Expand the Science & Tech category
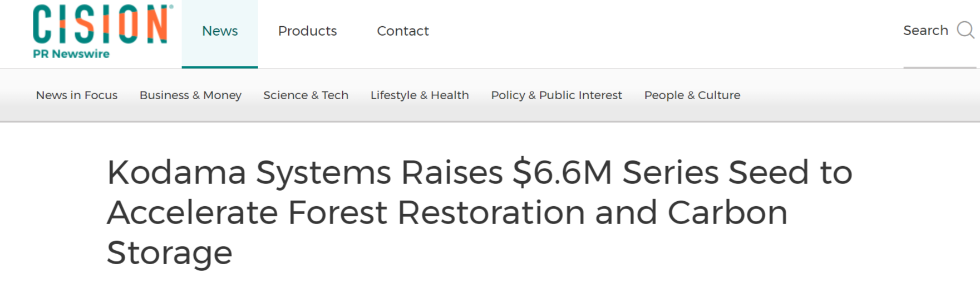The width and height of the screenshot is (980, 296). (306, 95)
